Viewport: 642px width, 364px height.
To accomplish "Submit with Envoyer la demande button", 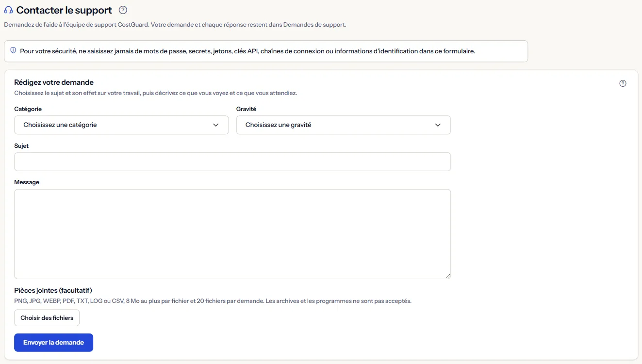I will [x=54, y=343].
